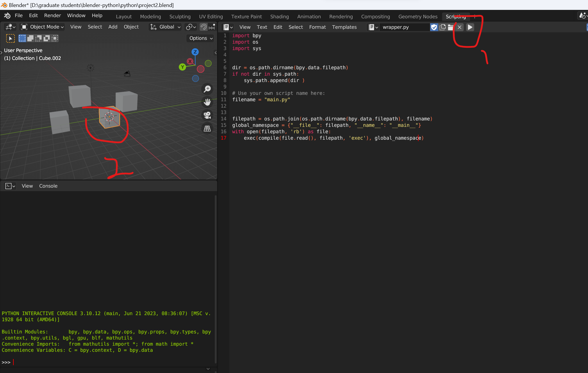Open snapping increment options
Image resolution: width=588 pixels, height=373 pixels.
212,27
